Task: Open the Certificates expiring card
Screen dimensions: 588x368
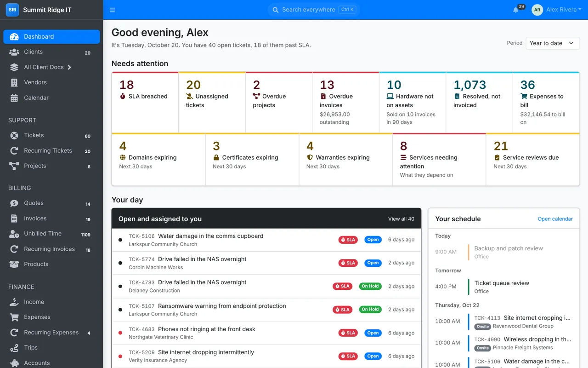Action: (x=252, y=160)
